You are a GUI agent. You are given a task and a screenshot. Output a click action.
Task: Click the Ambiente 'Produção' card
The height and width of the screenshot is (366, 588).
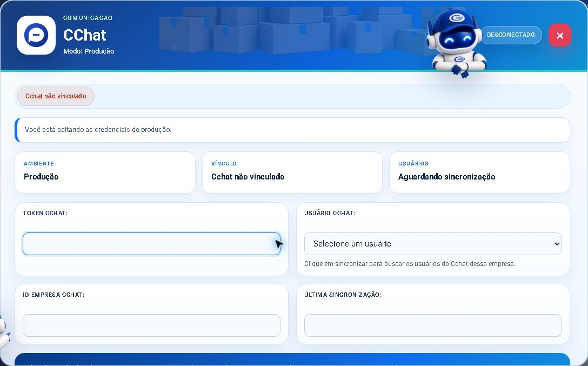105,172
